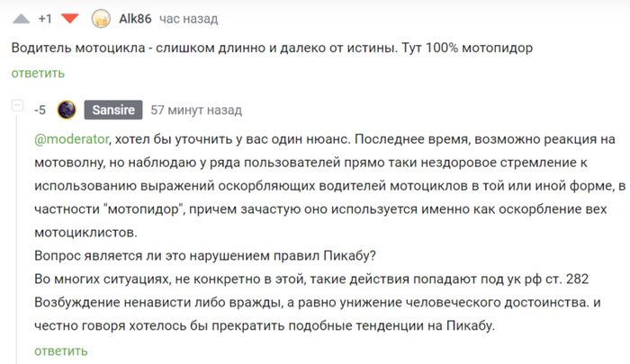Click the +1 rating counter
The image size is (630, 364).
(x=45, y=19)
